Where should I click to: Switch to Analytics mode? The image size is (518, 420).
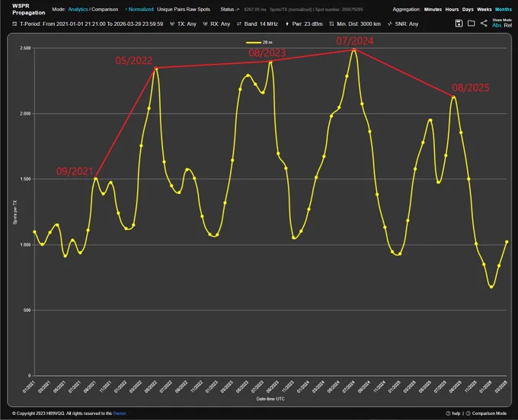78,9
